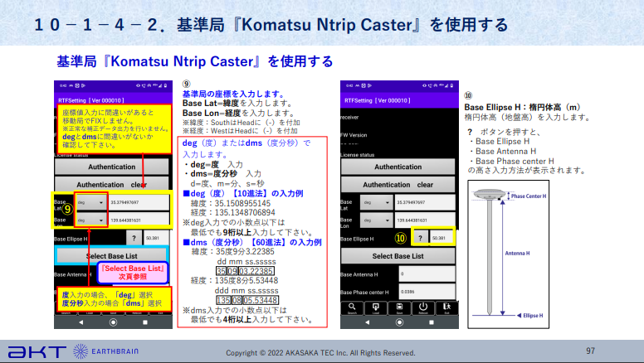Tap the ? help button on left phone
This screenshot has height=363, width=644.
(134, 238)
